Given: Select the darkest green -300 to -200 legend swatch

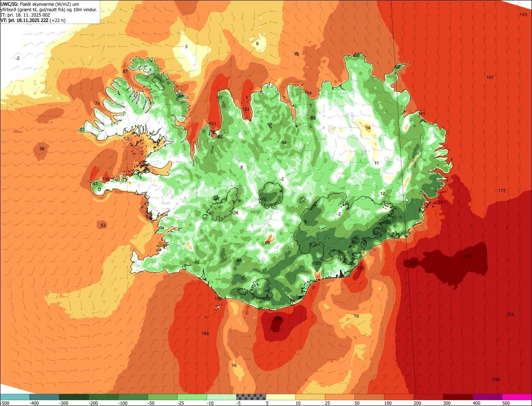Looking at the screenshot, I should pyautogui.click(x=74, y=397).
